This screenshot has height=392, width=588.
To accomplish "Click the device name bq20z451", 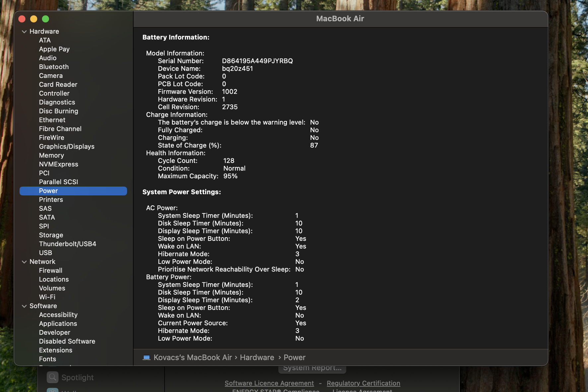I will (237, 69).
